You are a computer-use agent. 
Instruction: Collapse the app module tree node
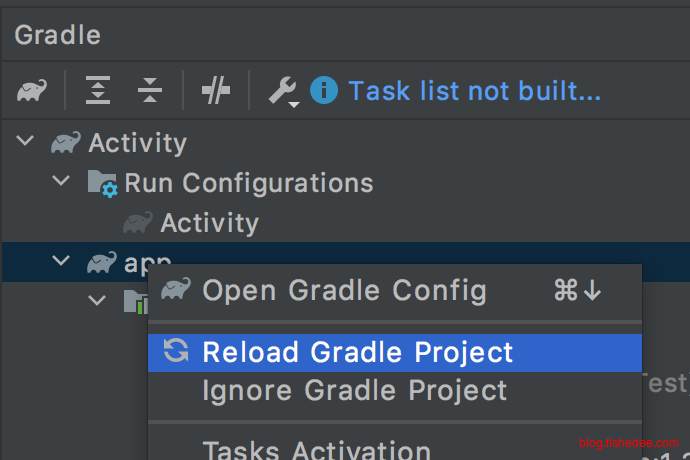(62, 262)
